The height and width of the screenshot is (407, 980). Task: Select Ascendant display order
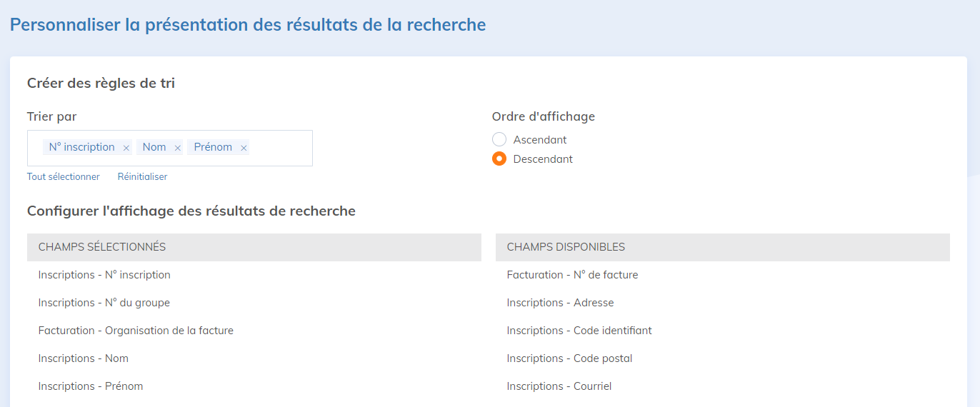click(x=499, y=140)
